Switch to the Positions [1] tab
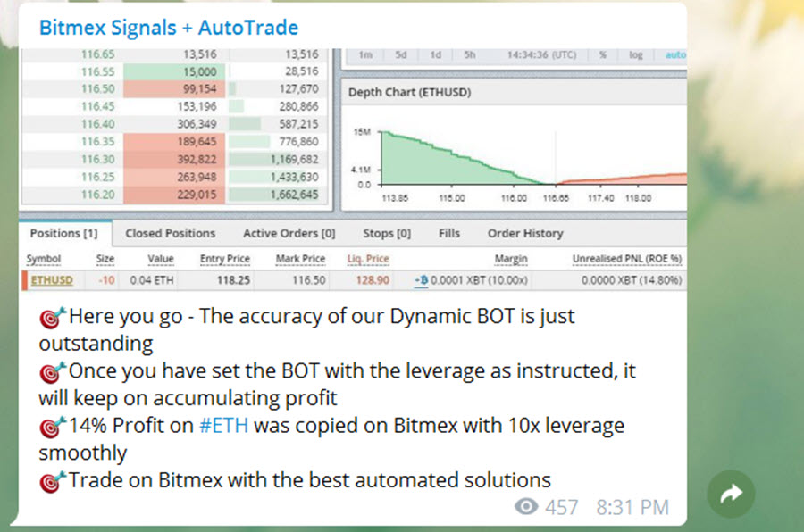 [64, 233]
